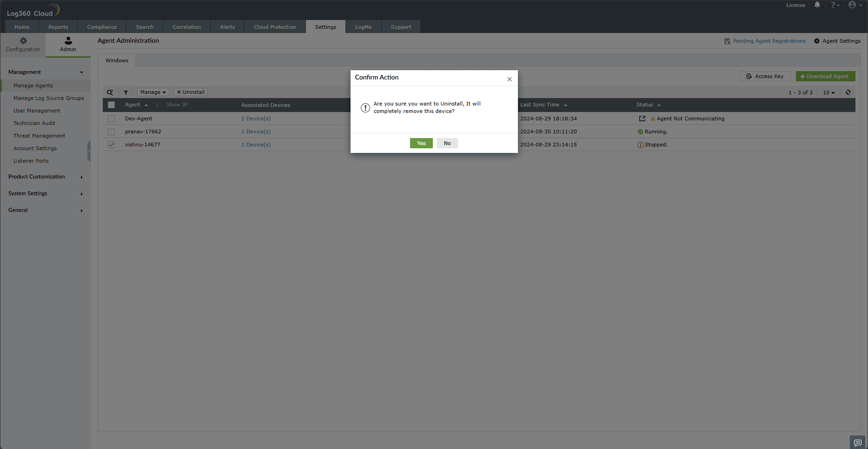Click Dev-Agent's warning triangle icon
Screen dimensions: 868x449
pyautogui.click(x=653, y=119)
